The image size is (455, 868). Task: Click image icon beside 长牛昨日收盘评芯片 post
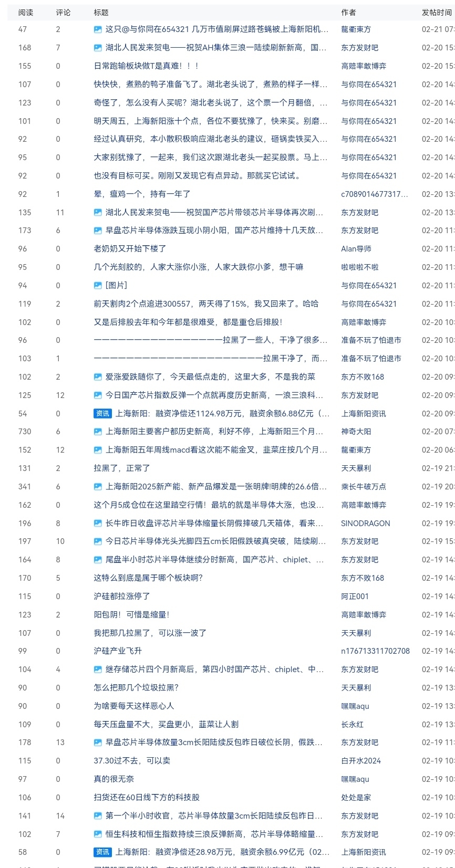98,524
